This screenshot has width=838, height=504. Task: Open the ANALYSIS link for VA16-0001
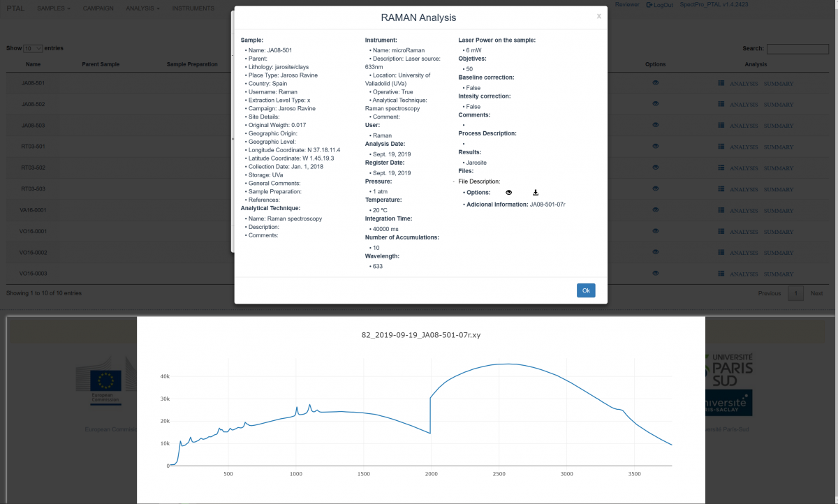(743, 210)
